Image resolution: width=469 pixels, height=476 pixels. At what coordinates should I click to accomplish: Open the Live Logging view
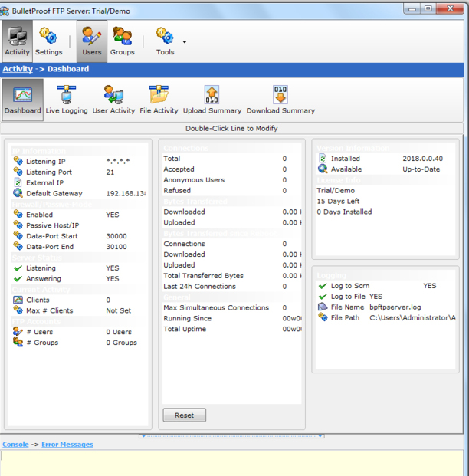point(67,100)
